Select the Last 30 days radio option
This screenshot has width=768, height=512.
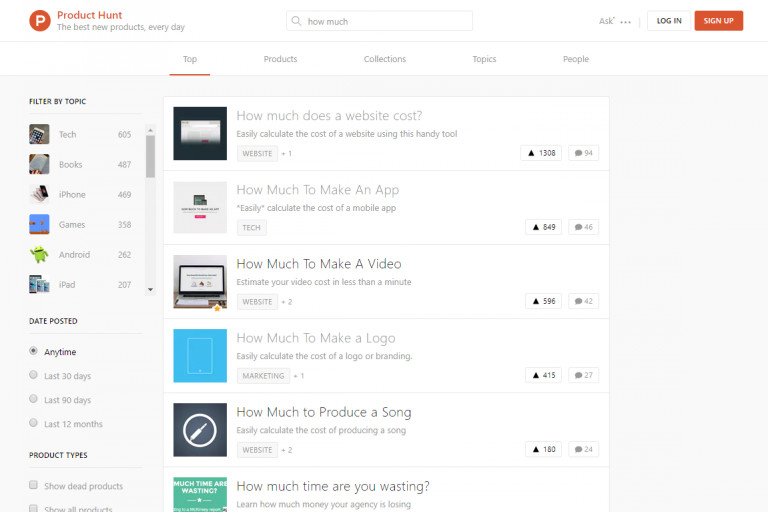click(x=34, y=376)
